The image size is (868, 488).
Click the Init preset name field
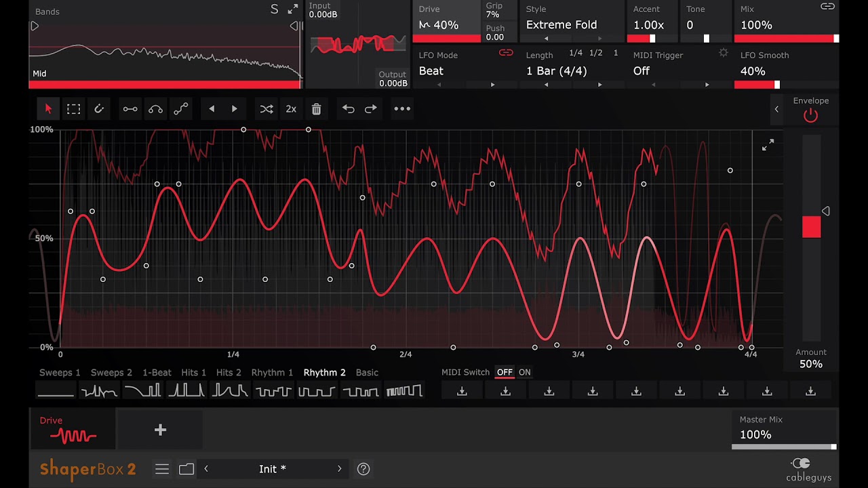pyautogui.click(x=273, y=469)
